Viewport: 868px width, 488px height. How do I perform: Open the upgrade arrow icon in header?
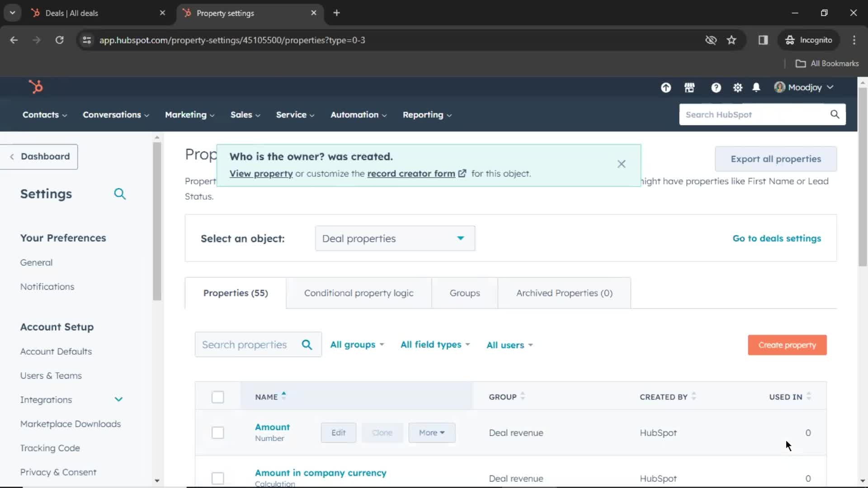click(x=666, y=88)
